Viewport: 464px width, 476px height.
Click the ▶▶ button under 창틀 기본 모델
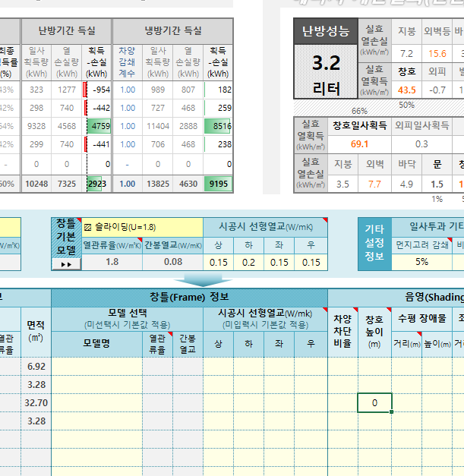[x=65, y=264]
